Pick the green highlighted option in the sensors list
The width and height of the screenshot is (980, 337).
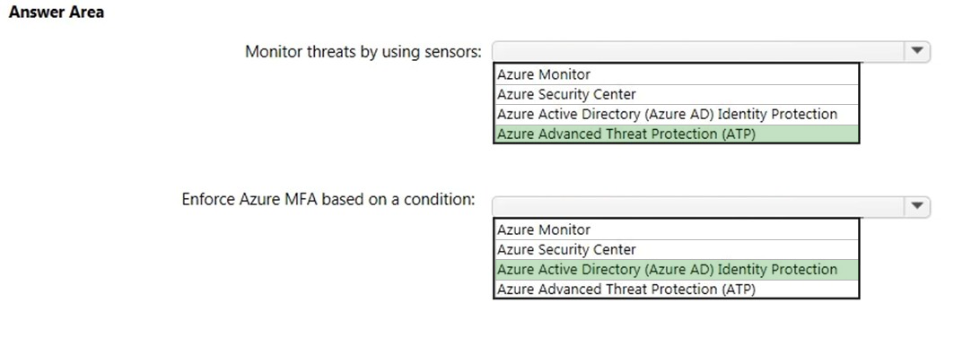pos(677,134)
